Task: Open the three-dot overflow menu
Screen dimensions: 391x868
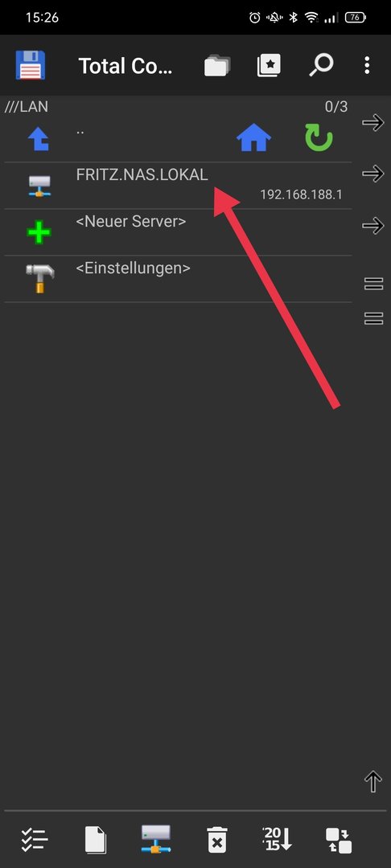Action: 367,65
